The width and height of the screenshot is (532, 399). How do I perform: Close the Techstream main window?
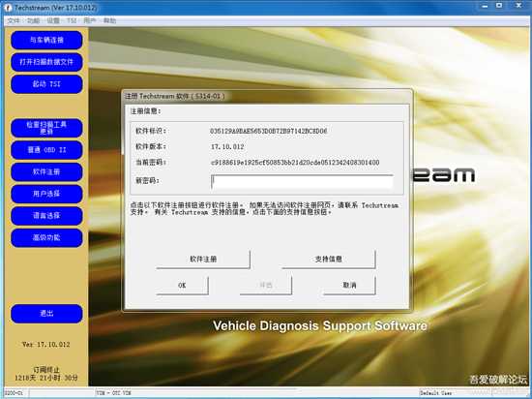518,6
